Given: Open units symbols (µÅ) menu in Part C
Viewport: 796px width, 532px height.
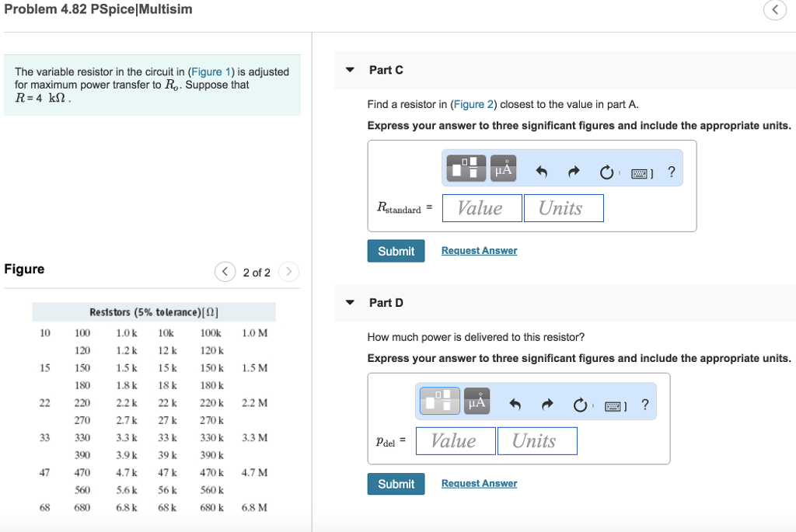Looking at the screenshot, I should [x=503, y=168].
